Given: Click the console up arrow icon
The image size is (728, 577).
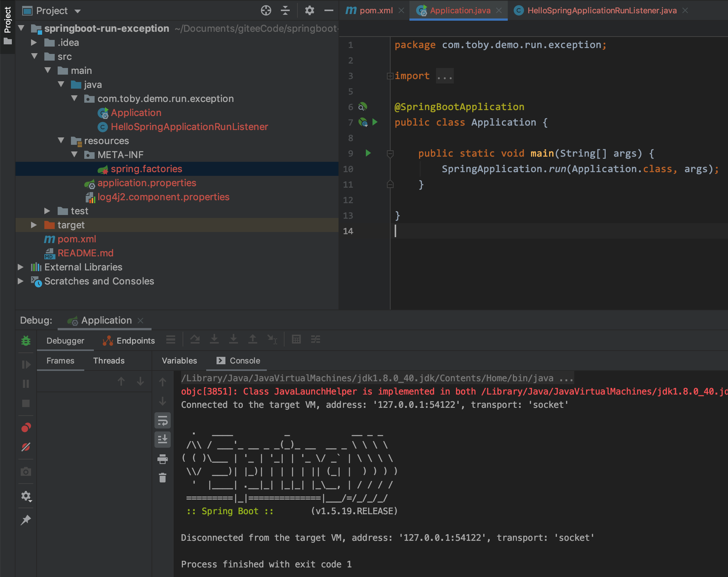Looking at the screenshot, I should [163, 382].
